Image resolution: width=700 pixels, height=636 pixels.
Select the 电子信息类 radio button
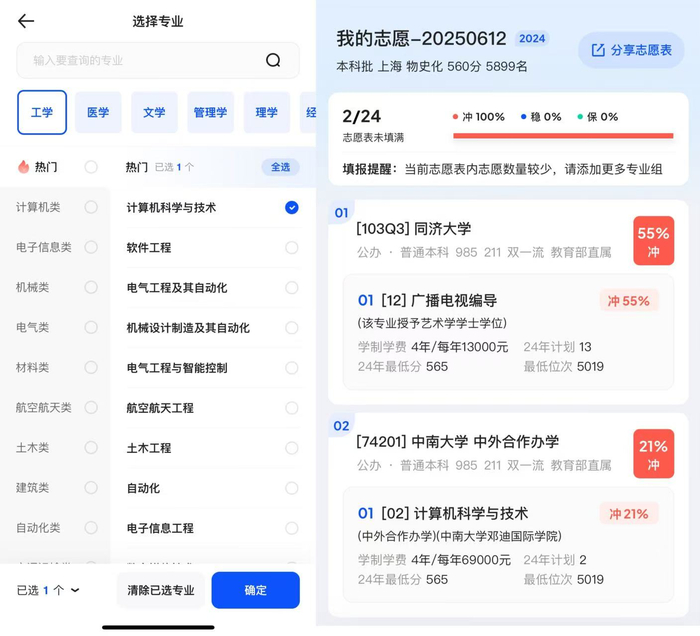91,247
